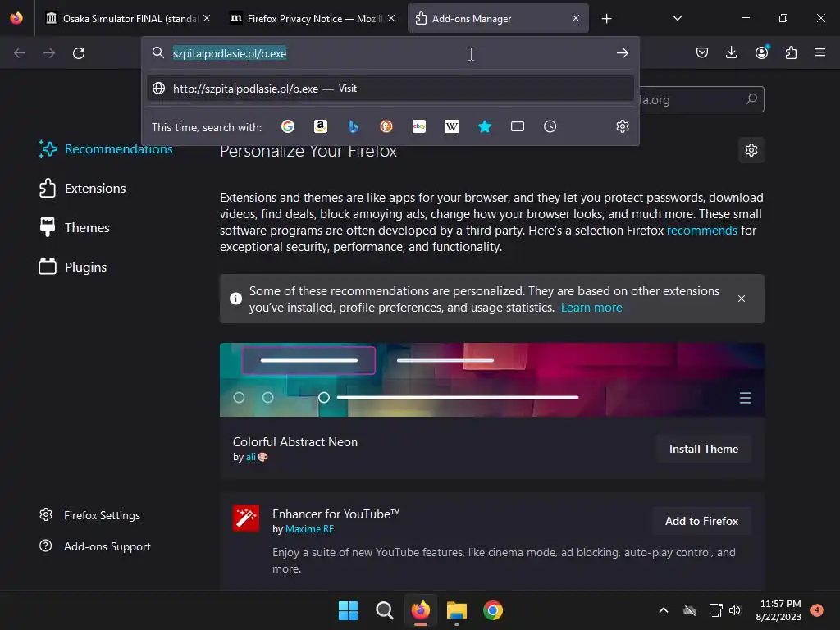Click the go arrow in address bar
This screenshot has height=630, width=840.
(x=622, y=53)
